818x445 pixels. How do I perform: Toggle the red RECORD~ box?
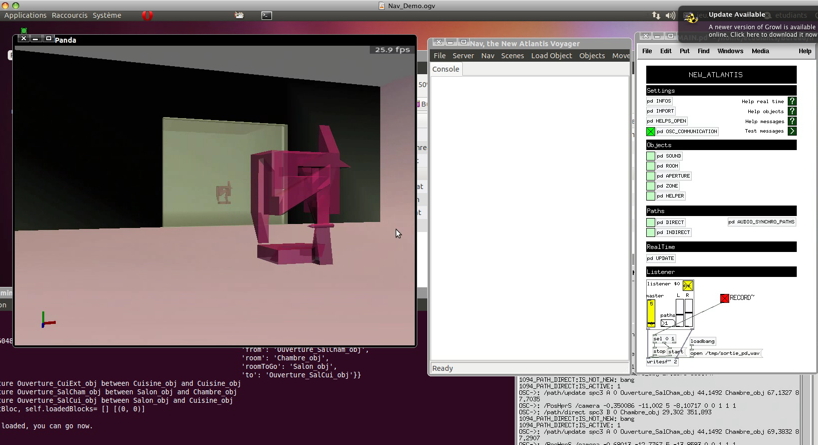point(724,298)
